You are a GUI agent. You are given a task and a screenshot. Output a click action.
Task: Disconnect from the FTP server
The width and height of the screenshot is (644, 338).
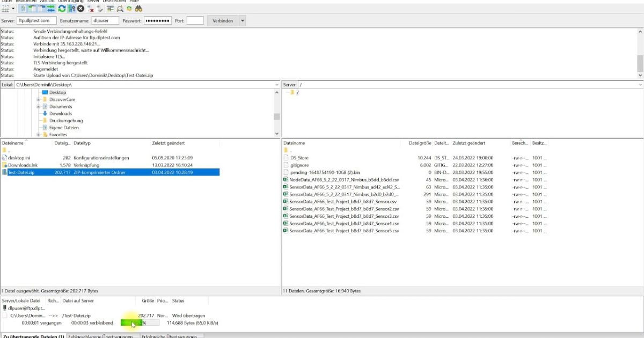click(x=91, y=10)
